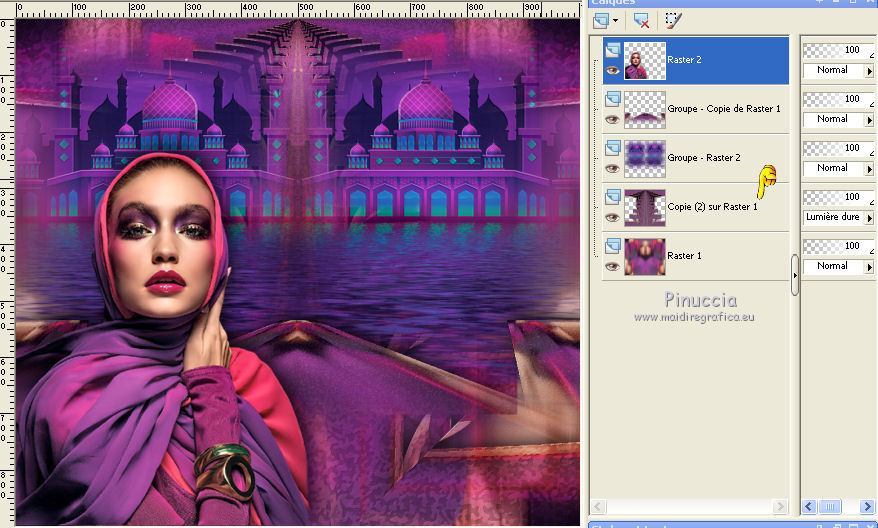Select layer name Groupe - Copie de Raster 1
Image resolution: width=878 pixels, height=528 pixels.
point(723,109)
